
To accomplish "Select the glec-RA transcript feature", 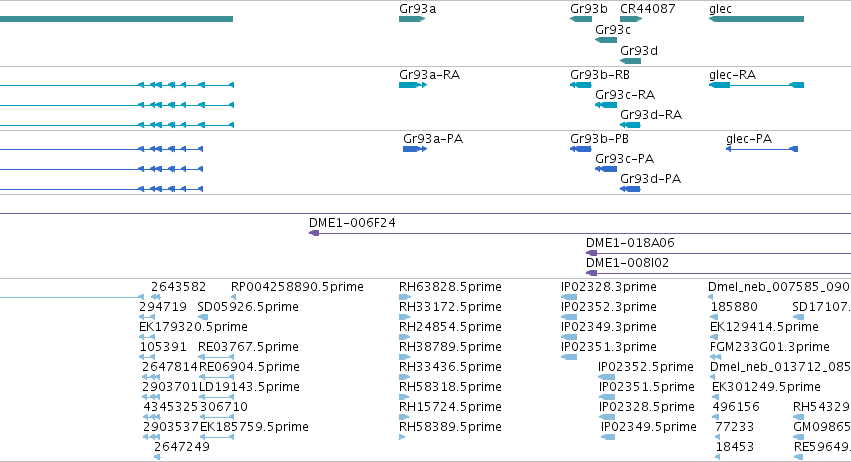I will (756, 85).
